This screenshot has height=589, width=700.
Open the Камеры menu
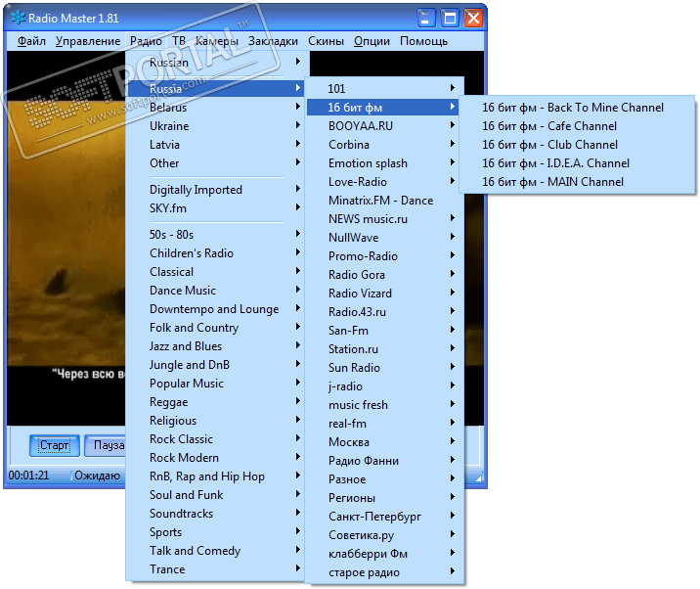pos(216,41)
